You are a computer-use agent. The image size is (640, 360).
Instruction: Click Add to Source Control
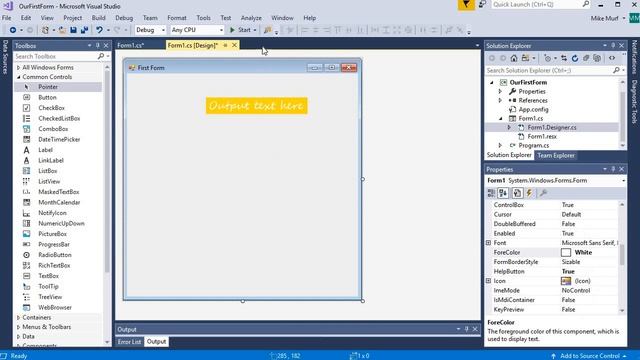click(589, 356)
